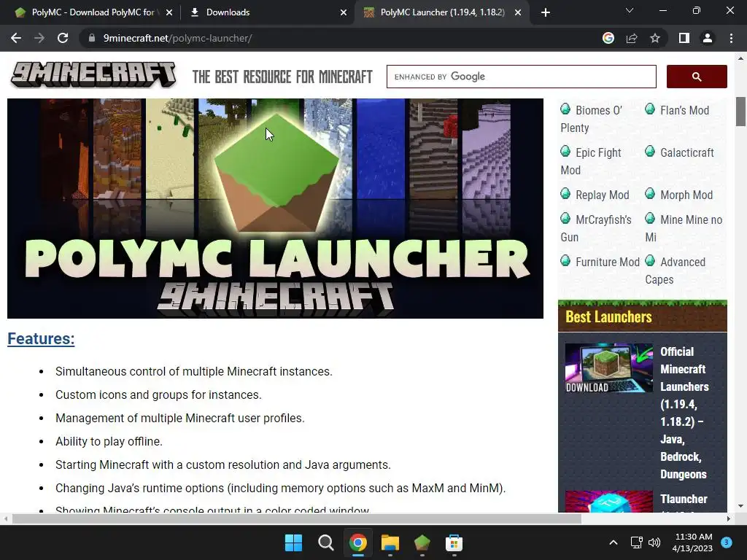This screenshot has width=747, height=560.
Task: Share this page via share icon
Action: coord(632,38)
